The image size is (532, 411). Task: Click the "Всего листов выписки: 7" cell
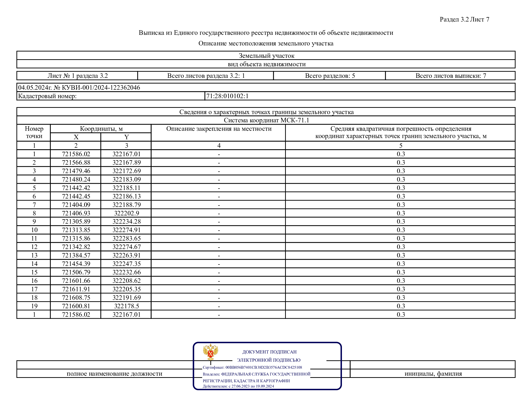[x=451, y=76]
